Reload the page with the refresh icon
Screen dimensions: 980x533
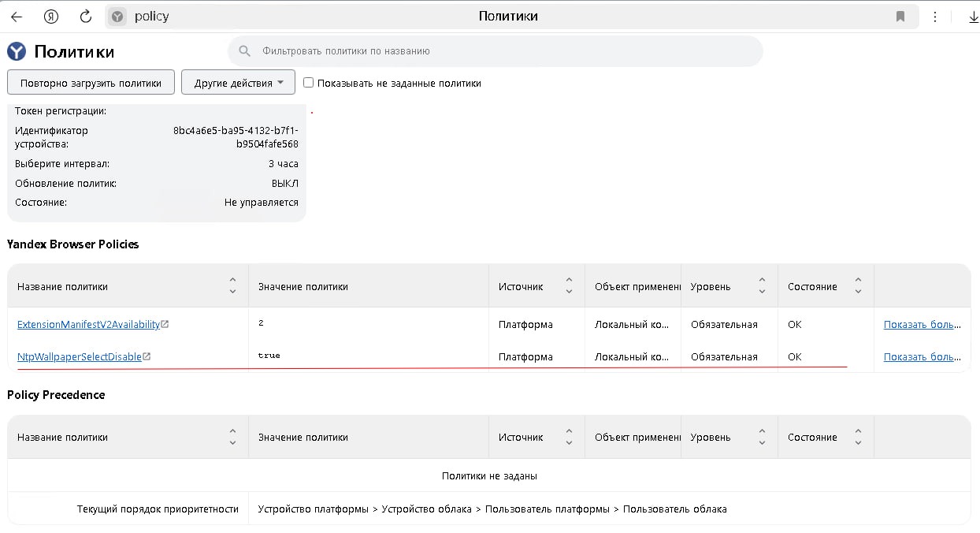(87, 17)
